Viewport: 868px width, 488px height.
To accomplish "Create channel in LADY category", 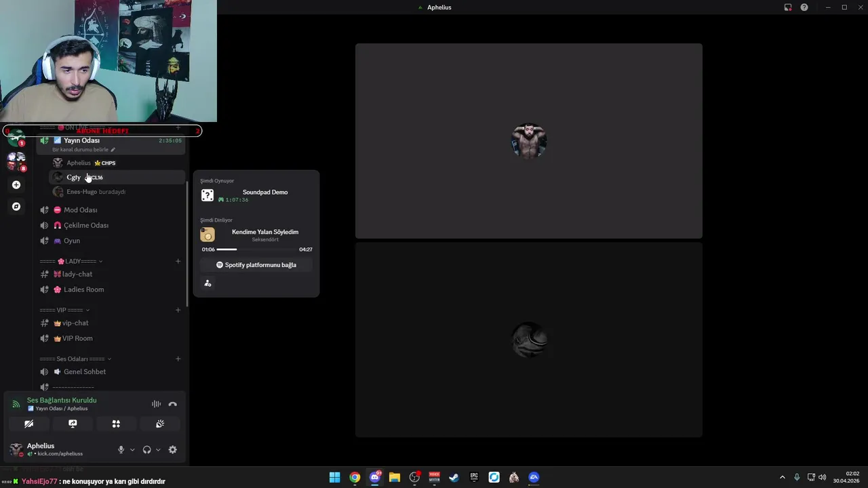I will click(178, 261).
